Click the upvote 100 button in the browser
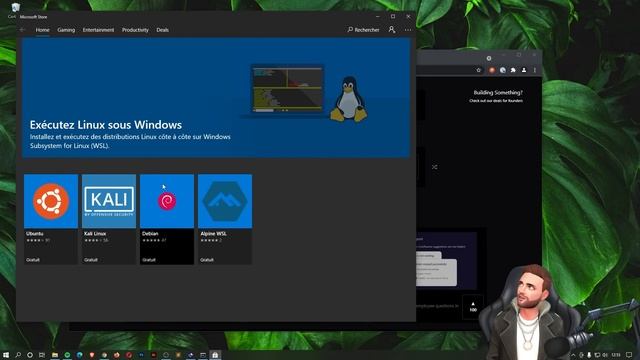Image resolution: width=640 pixels, height=360 pixels. tap(473, 307)
